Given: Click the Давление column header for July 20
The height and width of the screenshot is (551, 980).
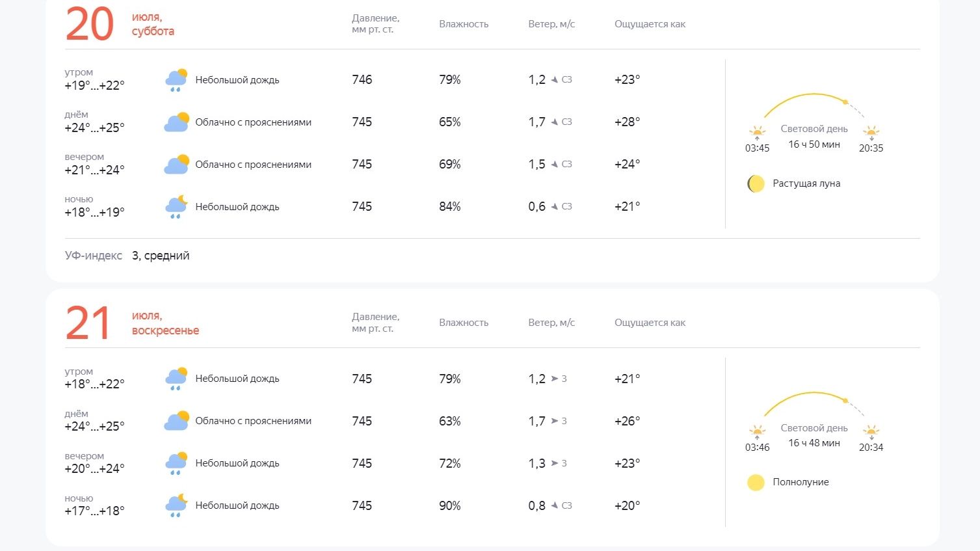Looking at the screenshot, I should (x=375, y=23).
